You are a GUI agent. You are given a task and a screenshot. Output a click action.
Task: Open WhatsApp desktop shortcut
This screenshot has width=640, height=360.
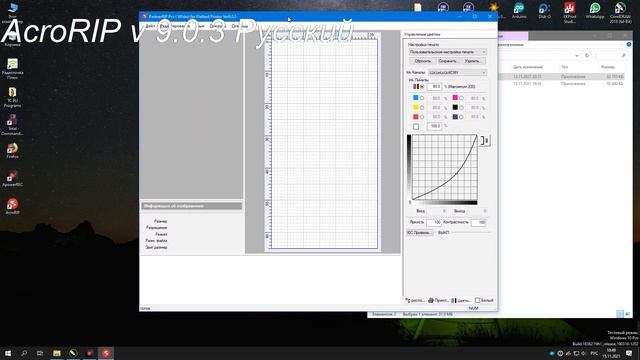click(595, 10)
